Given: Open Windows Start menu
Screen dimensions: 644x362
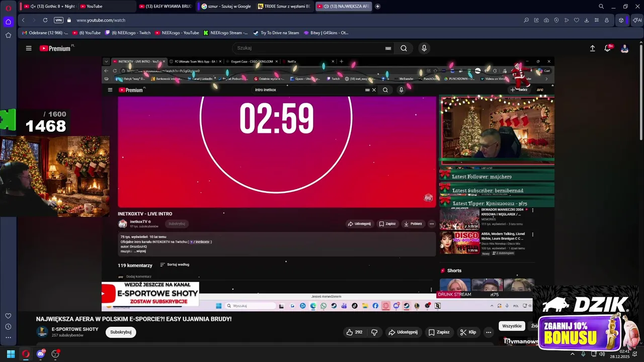Looking at the screenshot, I should point(11,354).
